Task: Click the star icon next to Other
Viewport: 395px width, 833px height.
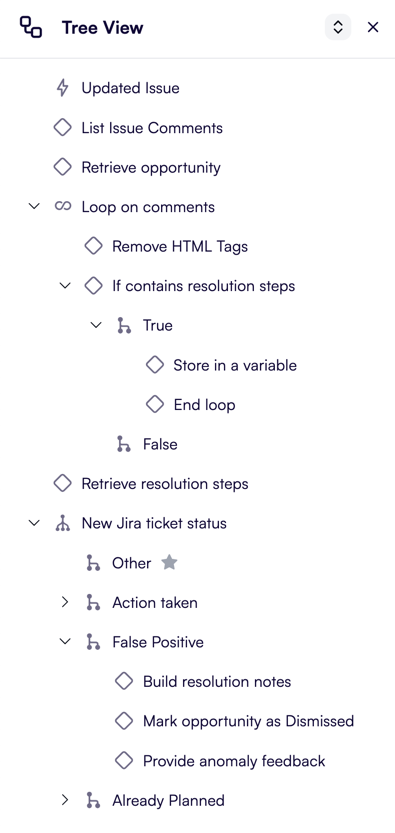Action: click(x=169, y=562)
